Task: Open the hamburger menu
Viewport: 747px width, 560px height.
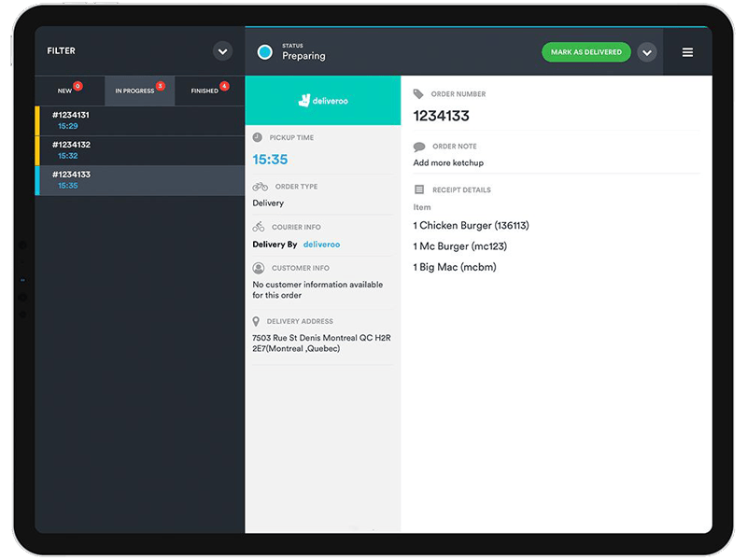Action: 687,52
